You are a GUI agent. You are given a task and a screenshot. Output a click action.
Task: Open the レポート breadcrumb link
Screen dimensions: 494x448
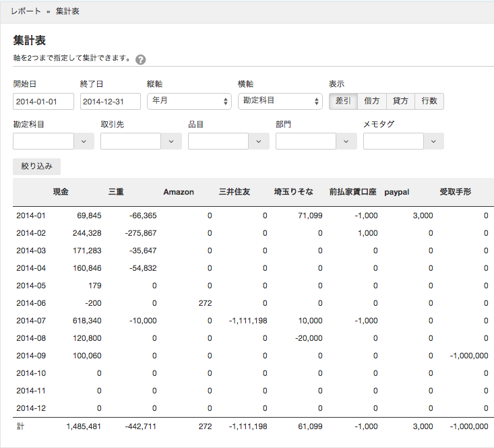click(x=26, y=11)
